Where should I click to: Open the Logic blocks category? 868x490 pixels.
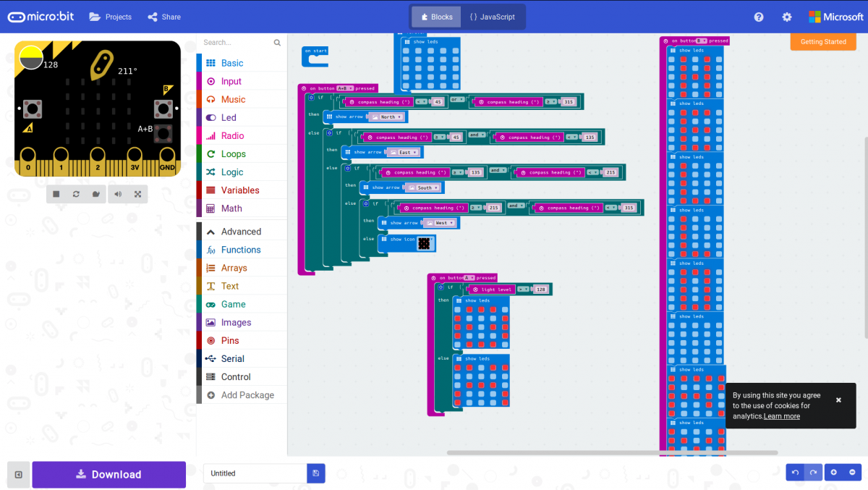(242, 172)
